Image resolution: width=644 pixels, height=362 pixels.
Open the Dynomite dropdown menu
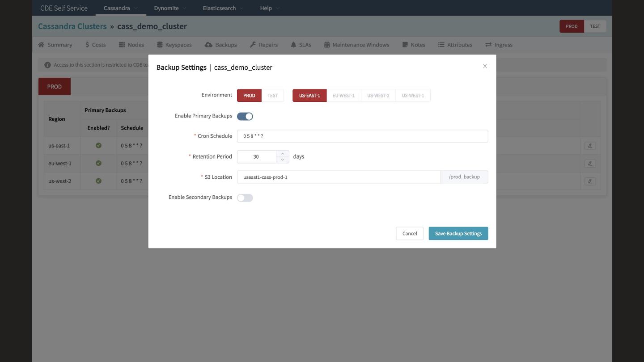[x=170, y=8]
